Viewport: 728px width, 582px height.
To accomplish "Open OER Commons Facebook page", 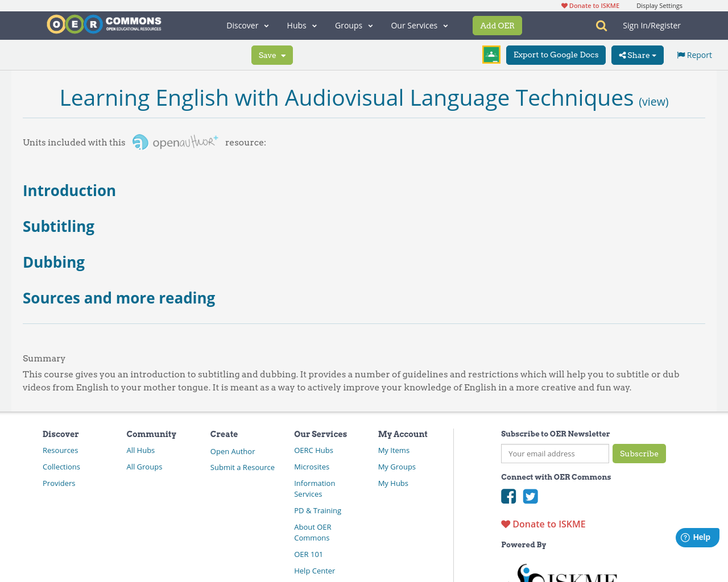I will pos(508,495).
